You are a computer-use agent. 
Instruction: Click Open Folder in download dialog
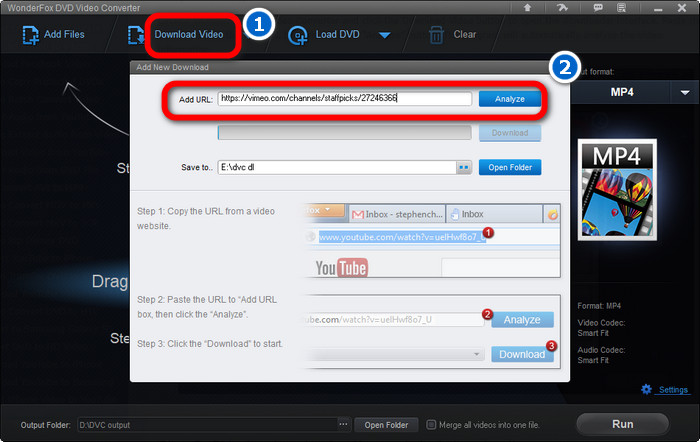click(510, 167)
